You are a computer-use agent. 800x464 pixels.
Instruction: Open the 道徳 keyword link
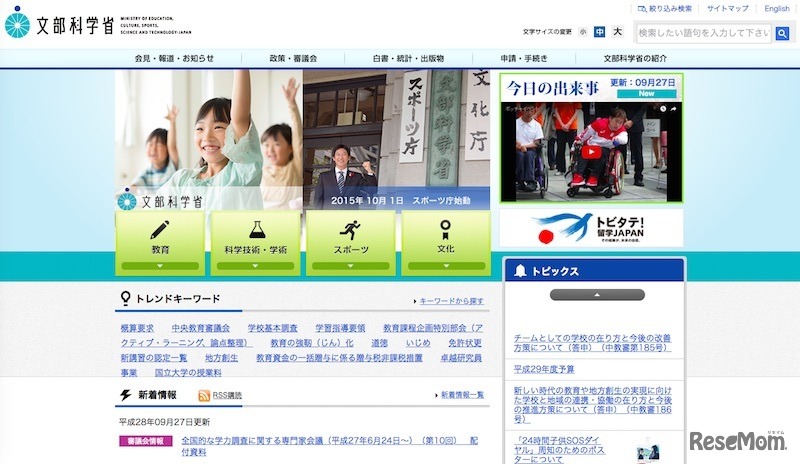379,343
